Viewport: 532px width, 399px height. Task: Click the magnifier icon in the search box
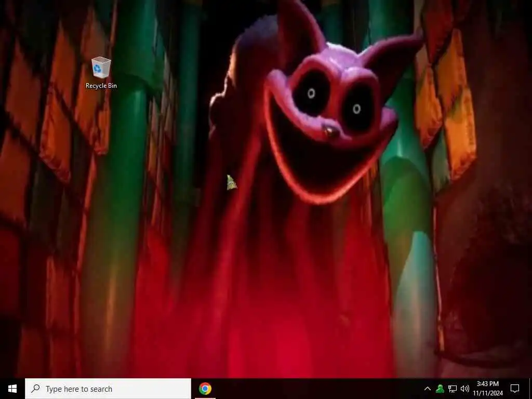tap(35, 389)
